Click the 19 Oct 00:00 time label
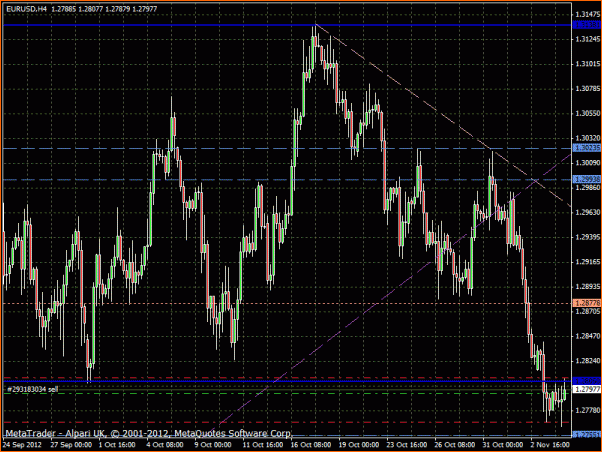 pyautogui.click(x=359, y=445)
